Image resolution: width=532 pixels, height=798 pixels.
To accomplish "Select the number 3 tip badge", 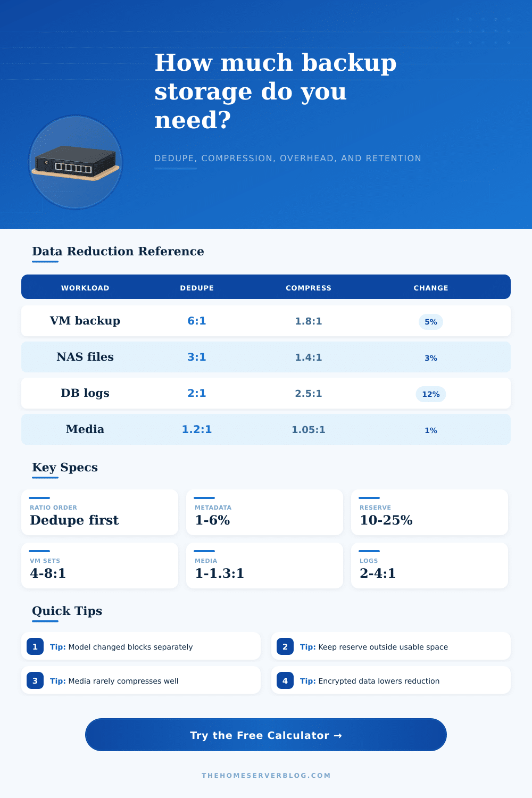I will click(x=35, y=680).
